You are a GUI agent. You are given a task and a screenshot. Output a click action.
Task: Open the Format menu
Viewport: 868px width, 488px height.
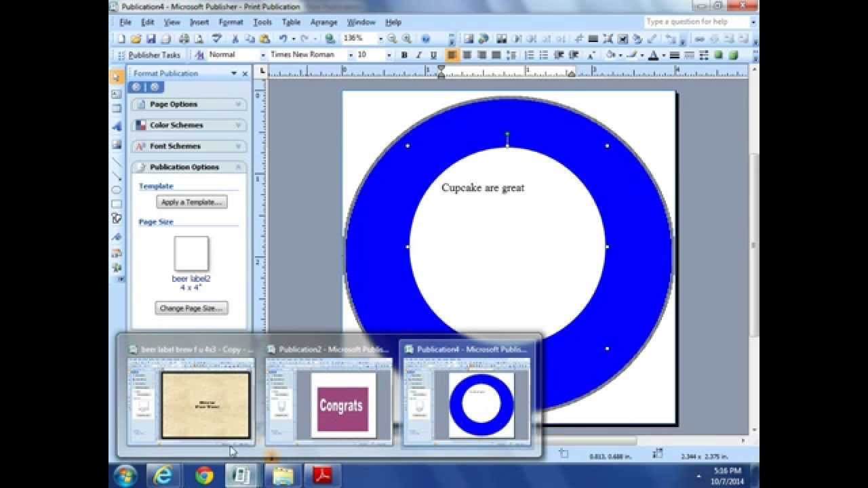coord(231,22)
